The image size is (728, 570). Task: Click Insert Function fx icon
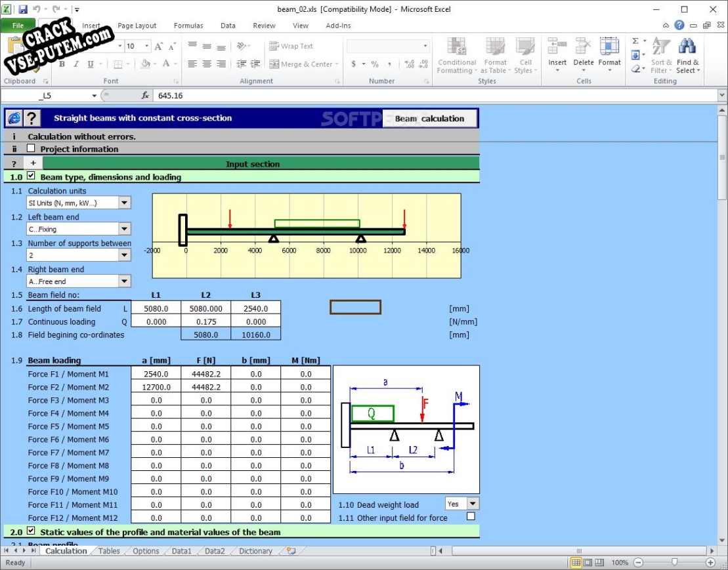(145, 96)
